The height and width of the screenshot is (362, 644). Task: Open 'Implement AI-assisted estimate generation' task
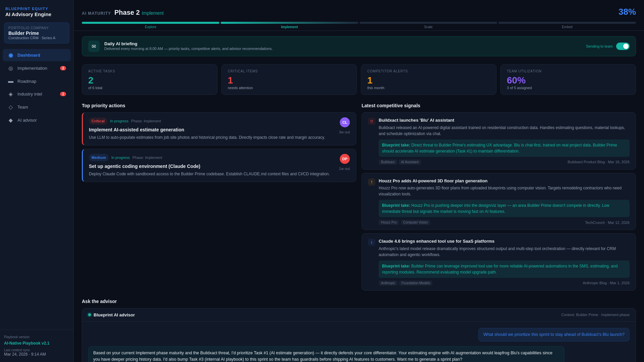[219, 129]
